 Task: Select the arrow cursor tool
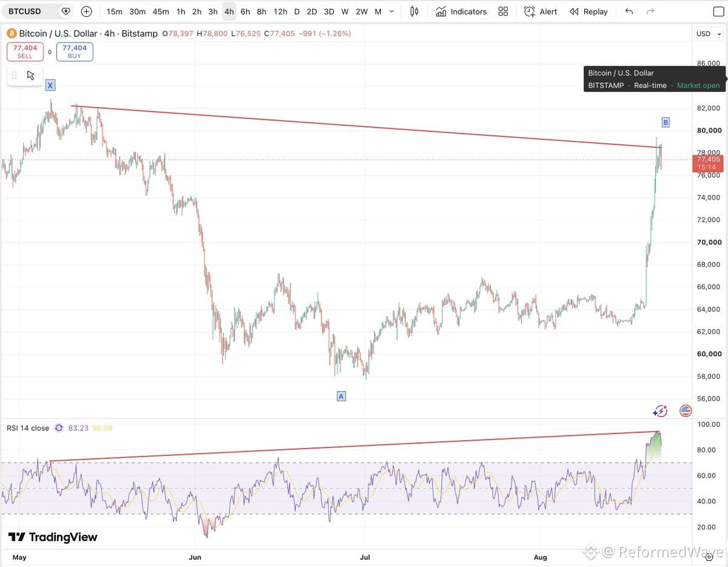click(31, 75)
